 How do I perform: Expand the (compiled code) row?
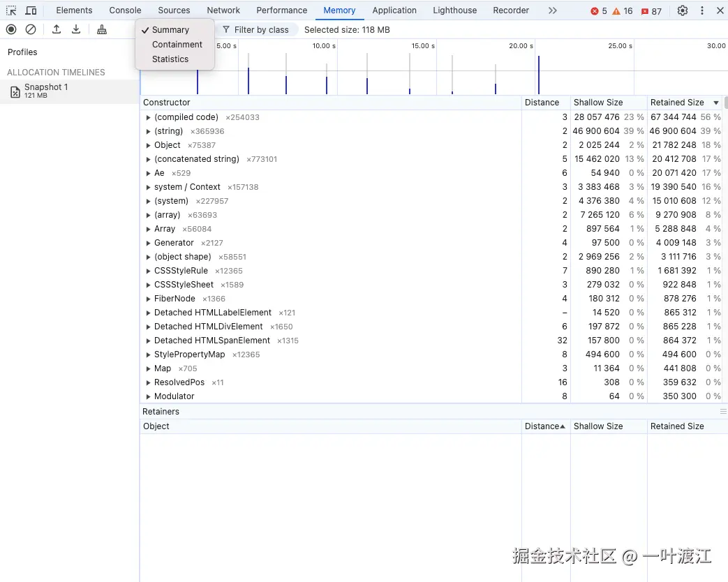pyautogui.click(x=148, y=117)
